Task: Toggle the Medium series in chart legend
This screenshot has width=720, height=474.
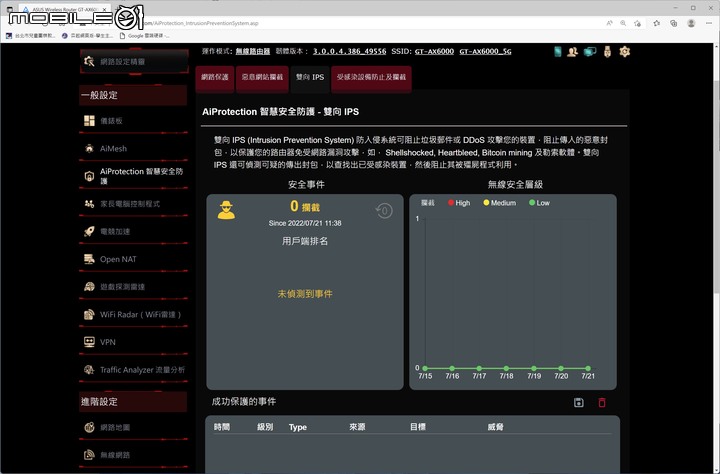Action: click(500, 203)
